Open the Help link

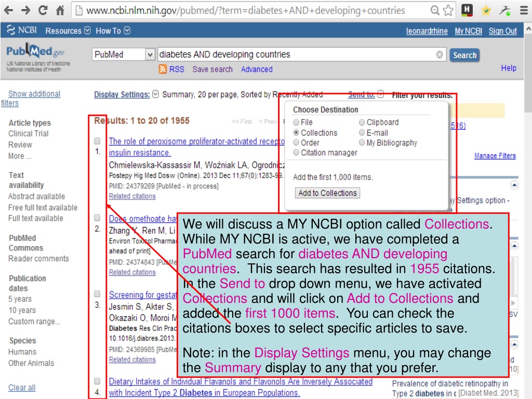(x=509, y=68)
